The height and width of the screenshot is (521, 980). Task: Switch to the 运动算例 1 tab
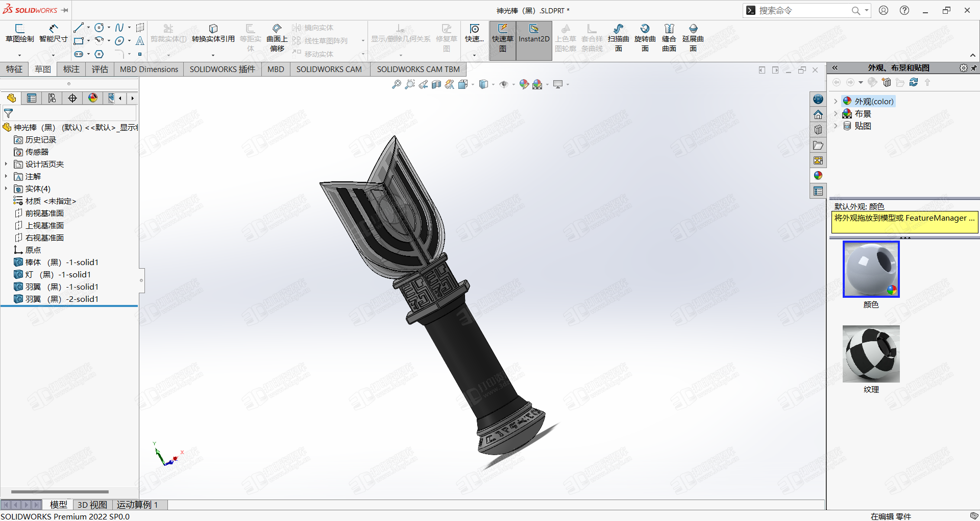137,505
